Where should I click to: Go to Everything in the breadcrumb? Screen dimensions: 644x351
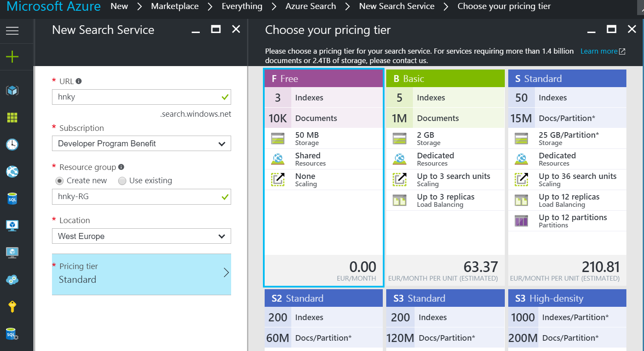(x=242, y=6)
